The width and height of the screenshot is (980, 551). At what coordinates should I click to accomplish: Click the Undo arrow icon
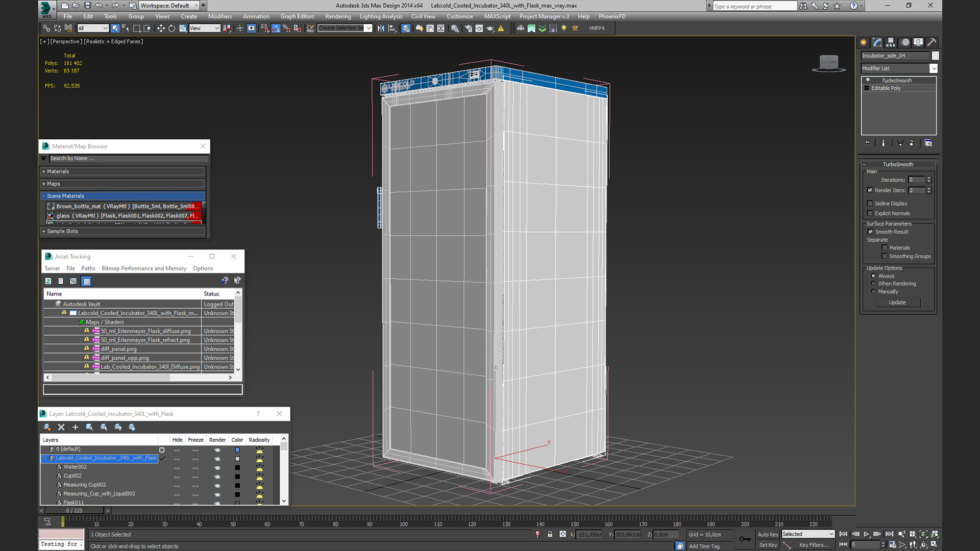(99, 6)
